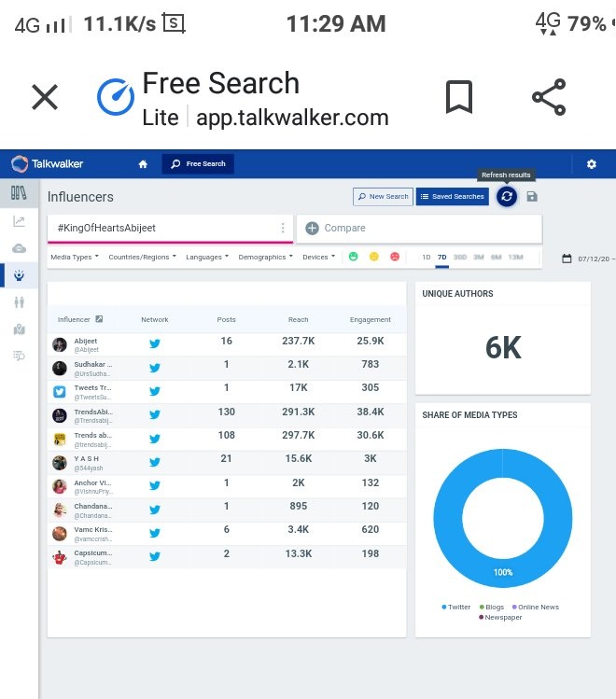
Task: Open options menu for #KingOfHeartsAbijeet search
Action: [283, 228]
